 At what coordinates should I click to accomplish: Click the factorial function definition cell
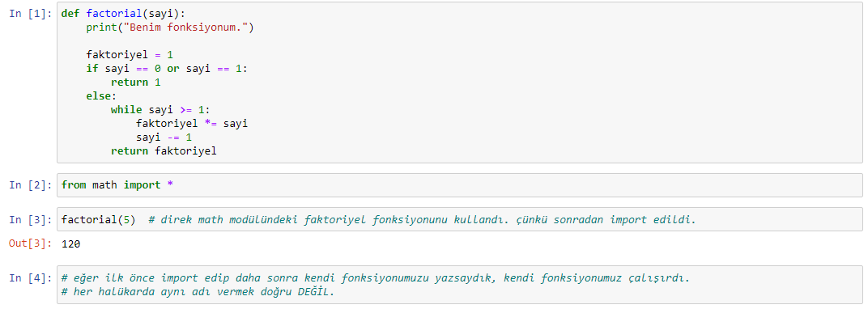[x=459, y=83]
